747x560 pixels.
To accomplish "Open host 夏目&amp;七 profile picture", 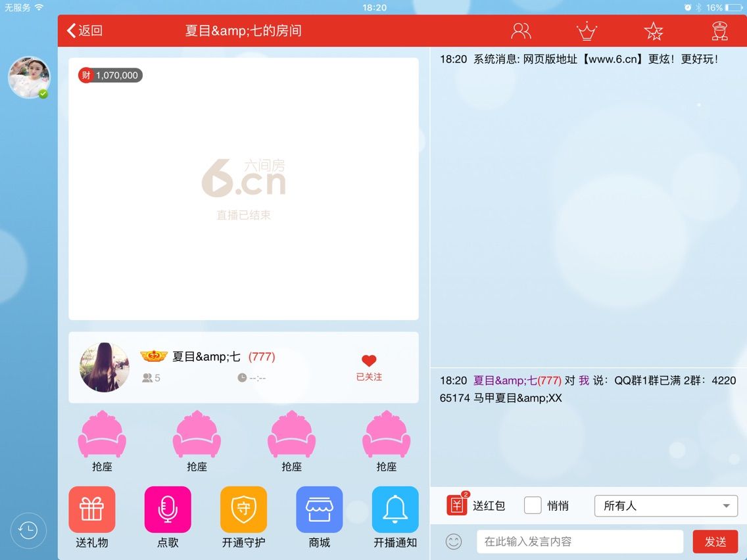I will click(x=105, y=367).
